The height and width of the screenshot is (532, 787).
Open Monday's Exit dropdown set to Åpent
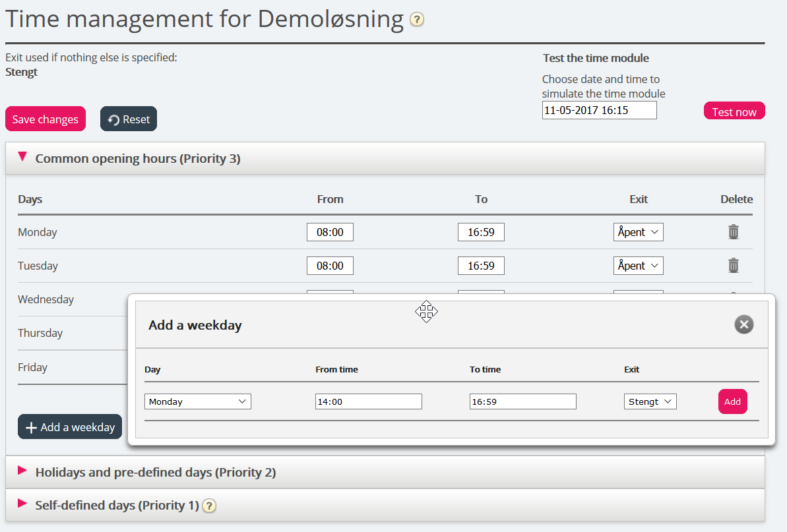click(x=638, y=232)
